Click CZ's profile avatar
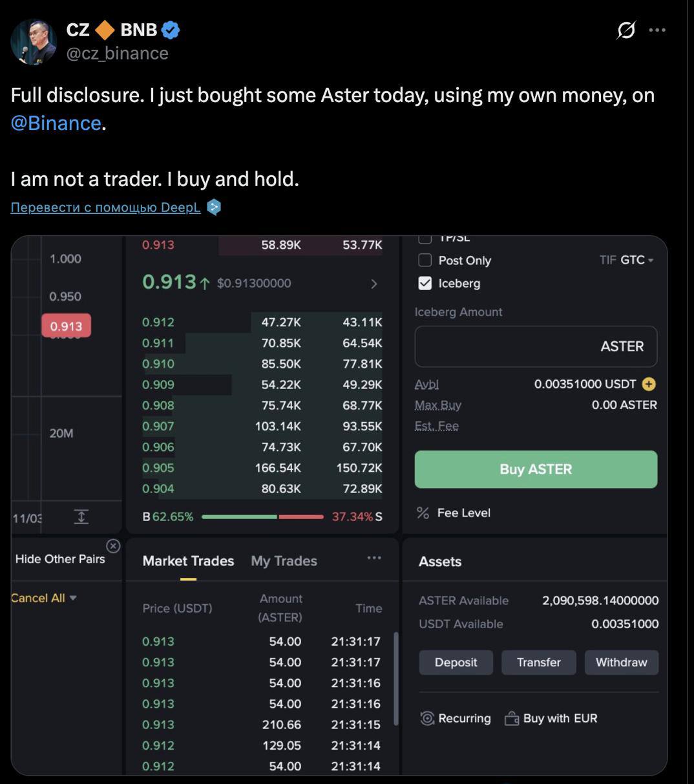Screen dimensions: 694x784 [34, 42]
